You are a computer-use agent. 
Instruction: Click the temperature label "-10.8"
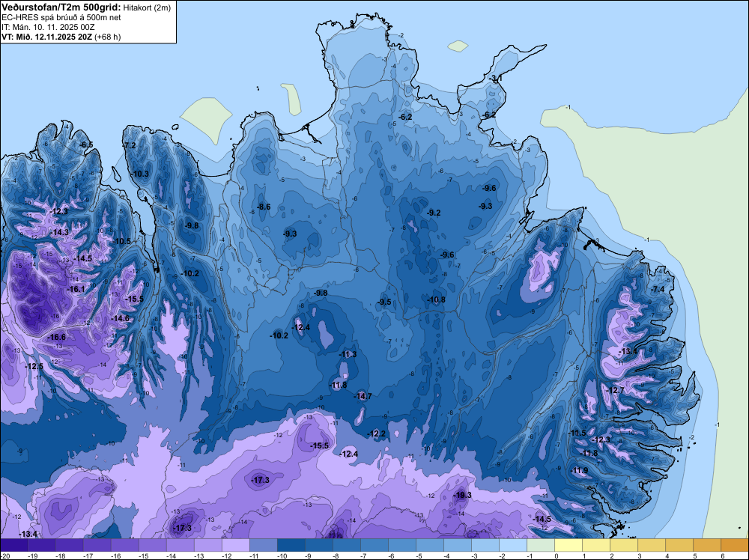(436, 299)
